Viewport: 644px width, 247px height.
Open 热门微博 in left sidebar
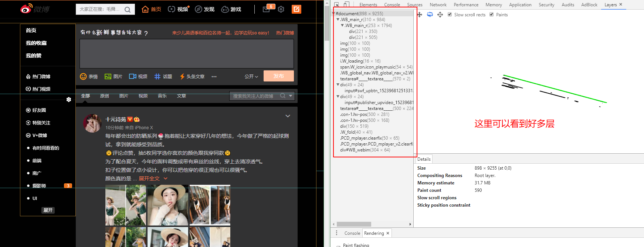38,76
